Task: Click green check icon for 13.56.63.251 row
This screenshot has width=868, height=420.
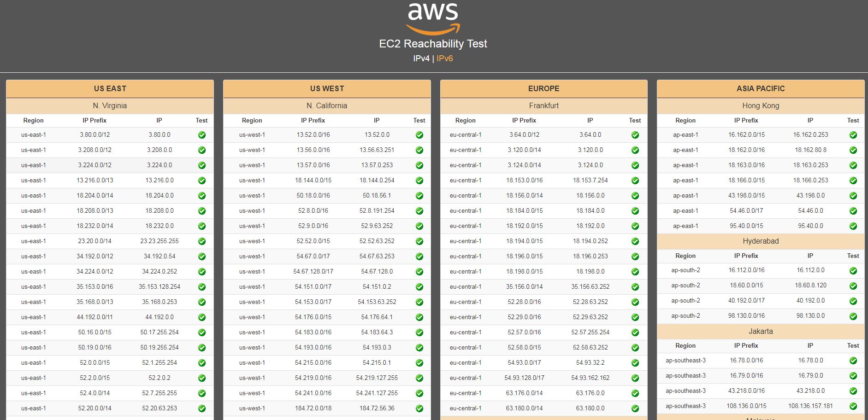Action: (419, 150)
